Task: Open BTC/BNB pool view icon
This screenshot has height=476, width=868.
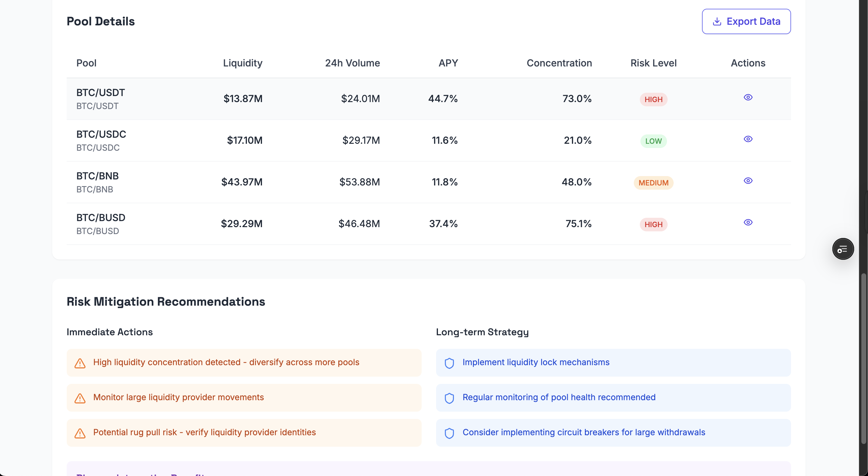Action: point(748,181)
